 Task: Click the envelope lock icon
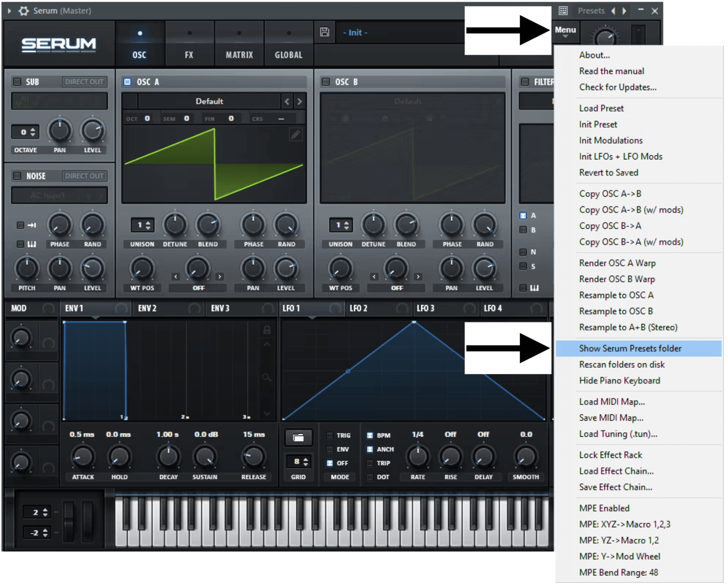(267, 329)
